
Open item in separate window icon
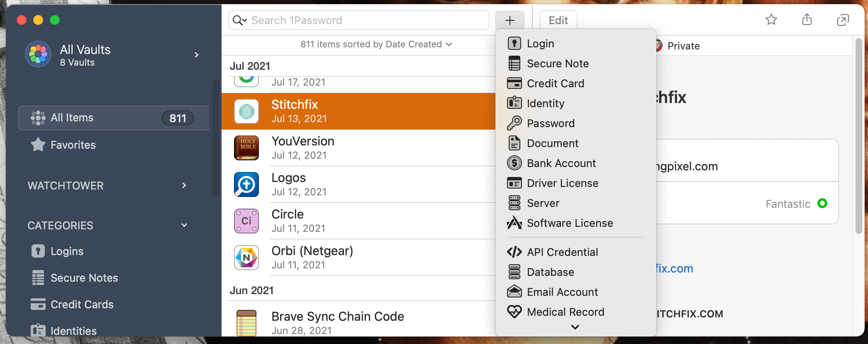(x=843, y=20)
